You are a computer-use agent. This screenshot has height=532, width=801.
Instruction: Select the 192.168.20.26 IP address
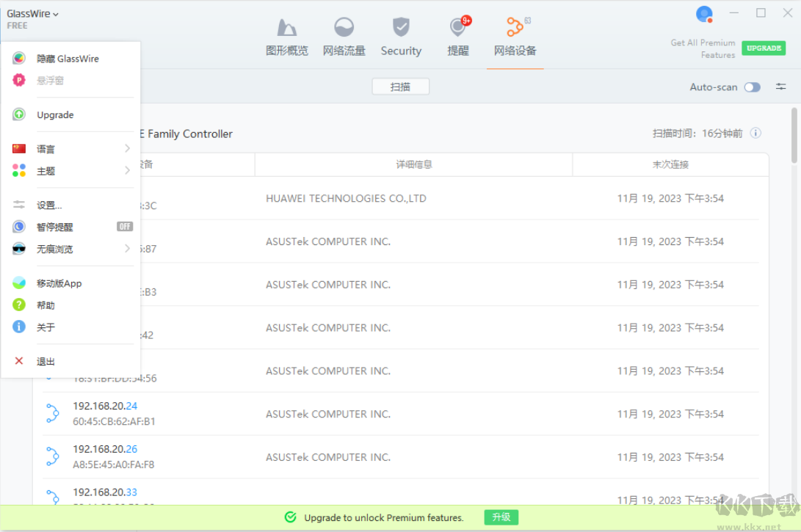(x=105, y=449)
